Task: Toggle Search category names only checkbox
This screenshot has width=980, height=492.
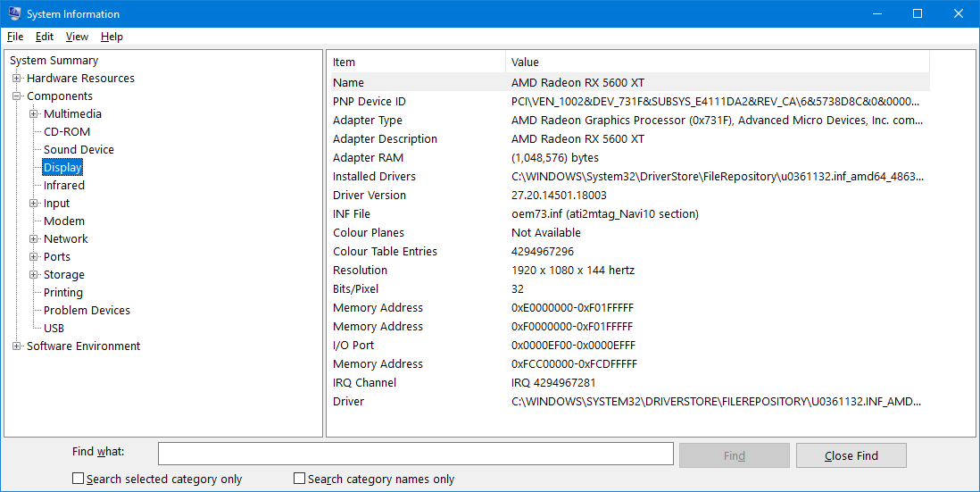Action: pos(299,479)
